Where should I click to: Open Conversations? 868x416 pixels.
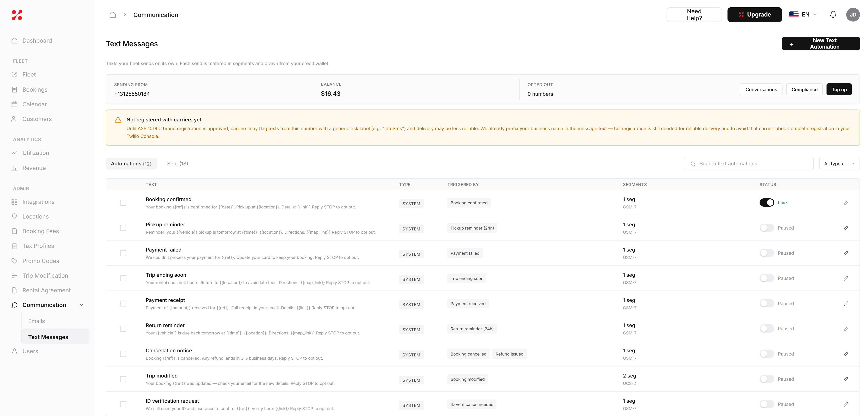[761, 90]
